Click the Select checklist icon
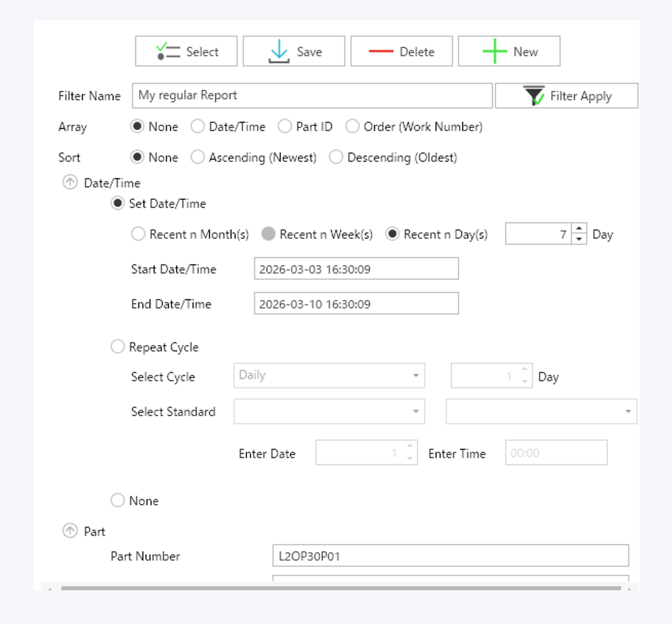The image size is (672, 624). point(168,52)
